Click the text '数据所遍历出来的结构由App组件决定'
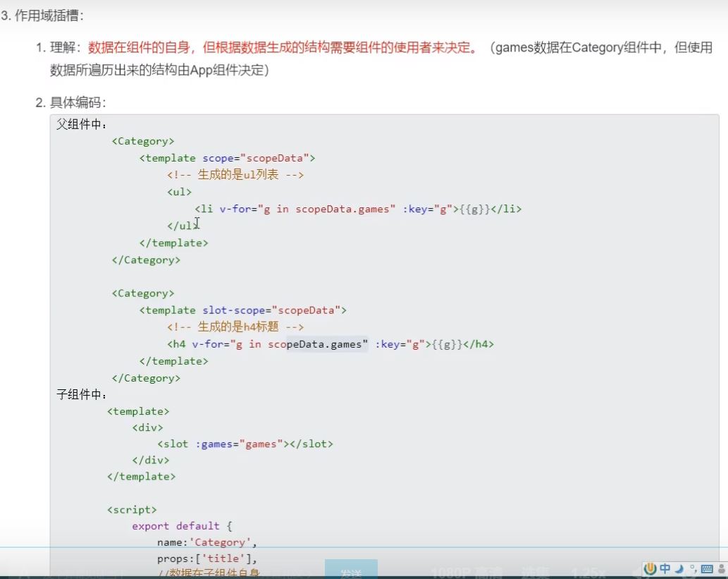 157,70
